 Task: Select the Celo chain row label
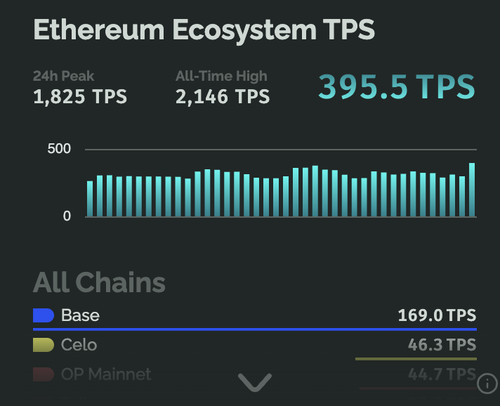[79, 345]
